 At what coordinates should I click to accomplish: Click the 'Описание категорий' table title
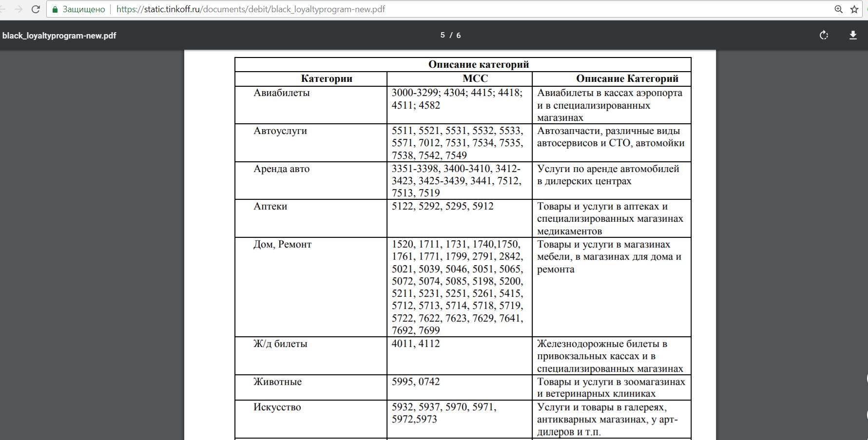[478, 64]
